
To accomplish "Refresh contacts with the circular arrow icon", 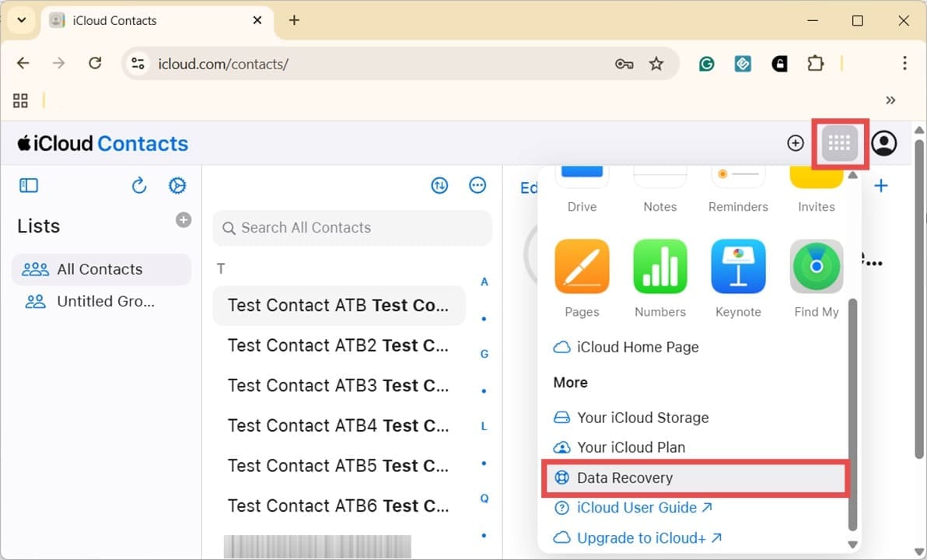I will [139, 186].
